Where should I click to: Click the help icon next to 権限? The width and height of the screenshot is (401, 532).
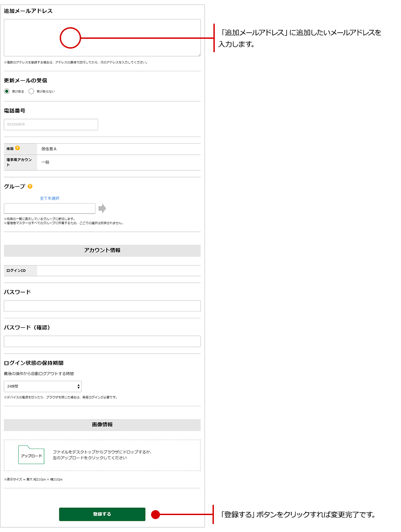coord(17,148)
